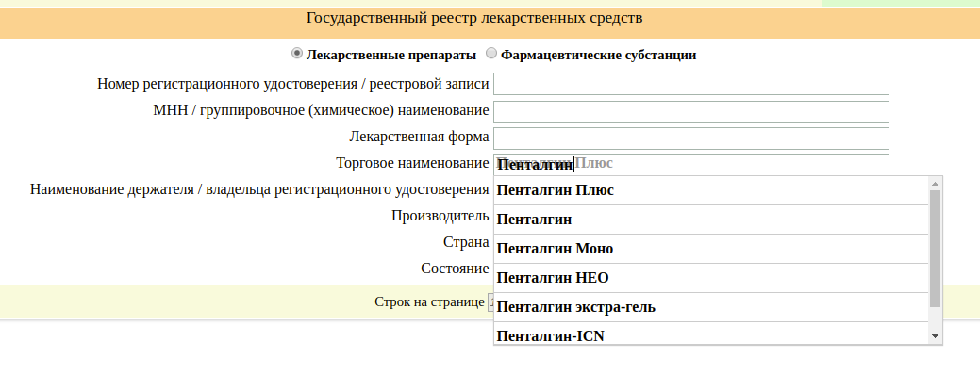Choose the Пенталгин Плюс suggestion

[x=710, y=190]
